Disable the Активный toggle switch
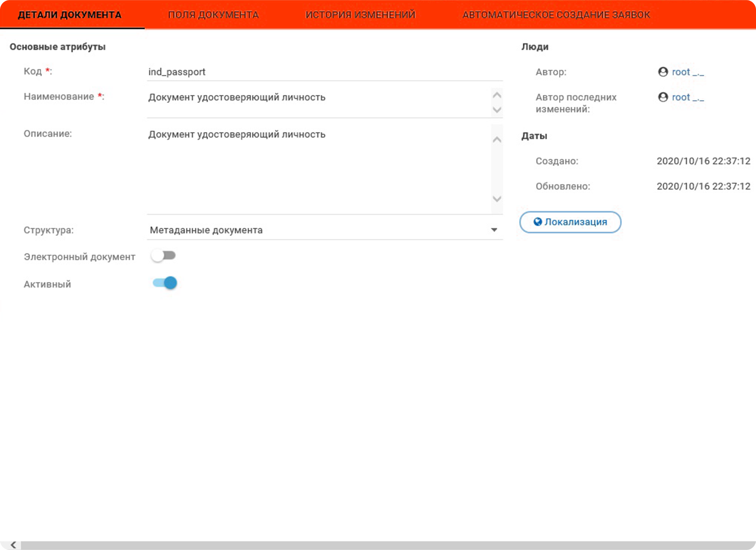The width and height of the screenshot is (756, 550). pyautogui.click(x=165, y=283)
